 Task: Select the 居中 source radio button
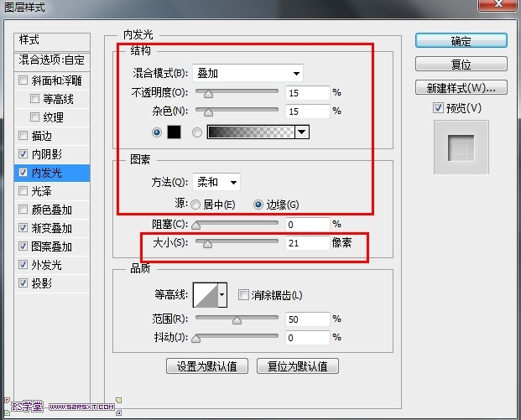pos(195,204)
